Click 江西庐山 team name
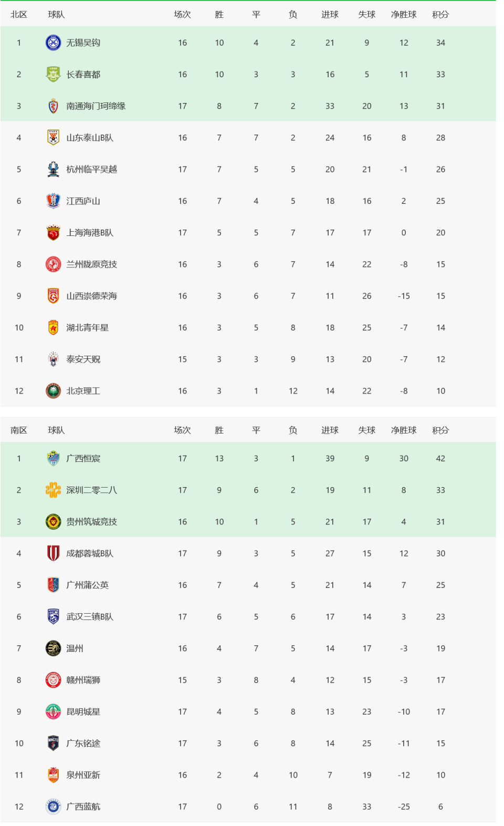This screenshot has height=826, width=504. tap(83, 201)
